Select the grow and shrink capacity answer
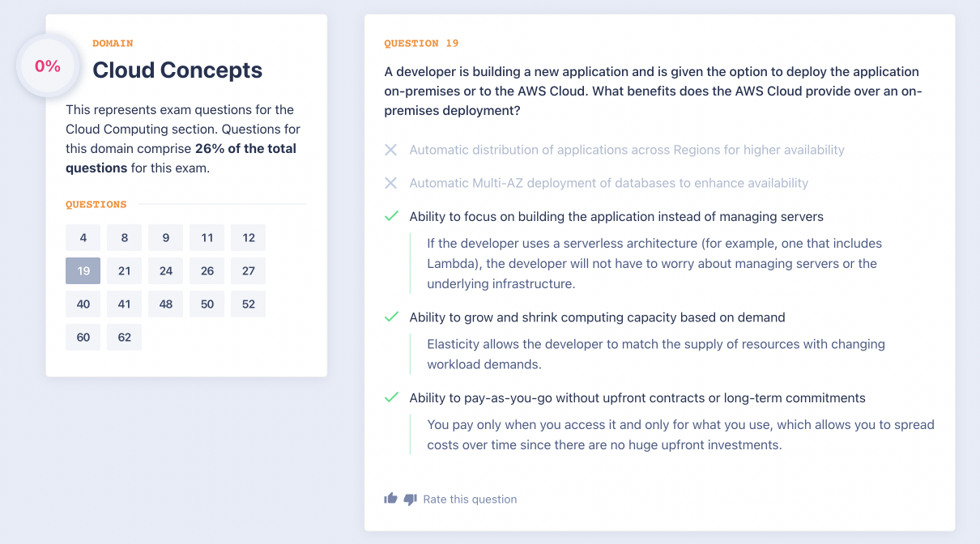The height and width of the screenshot is (544, 980). 597,317
